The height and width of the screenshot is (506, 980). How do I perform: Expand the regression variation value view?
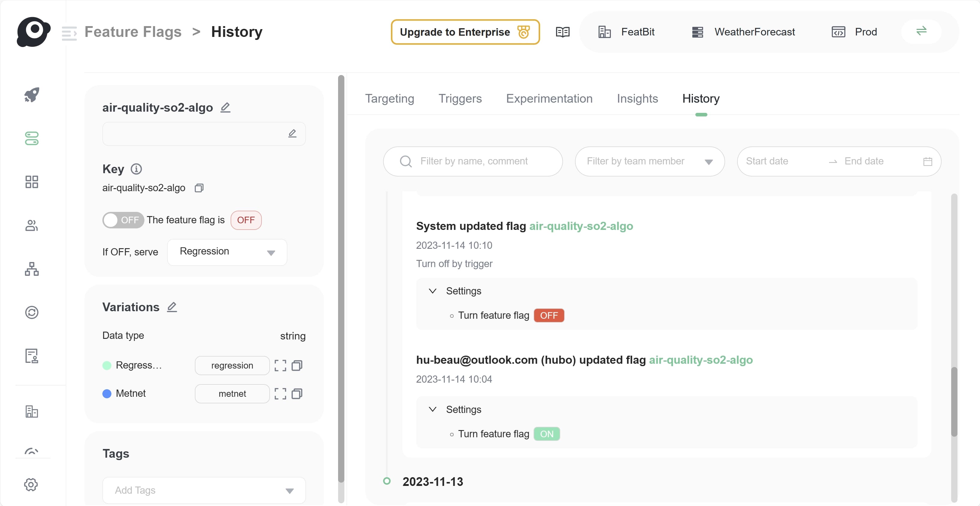pyautogui.click(x=280, y=365)
